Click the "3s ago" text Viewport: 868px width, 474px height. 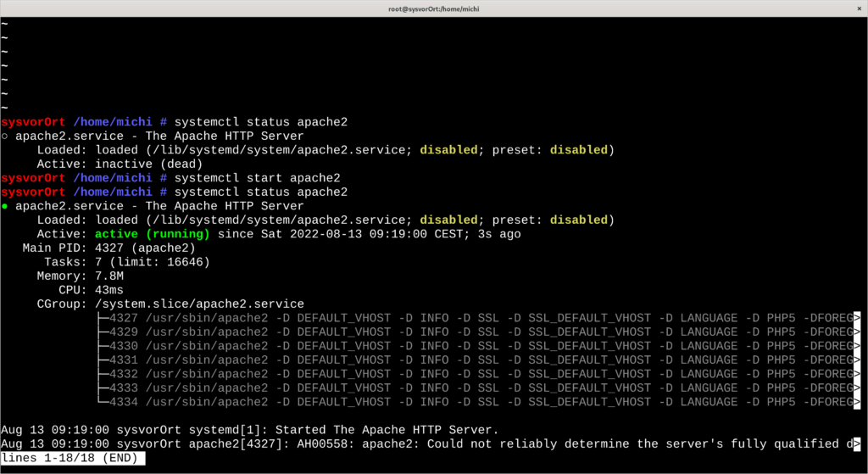499,234
